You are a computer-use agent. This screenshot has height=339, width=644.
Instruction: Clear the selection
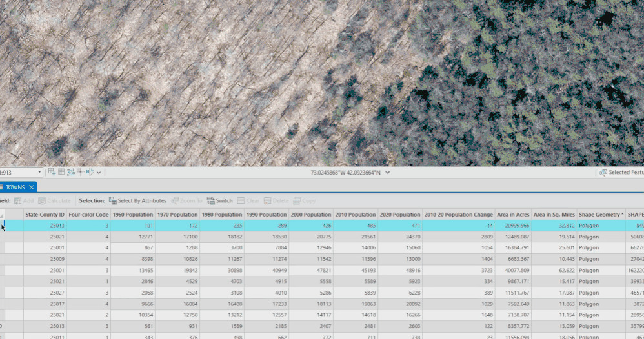(x=248, y=200)
